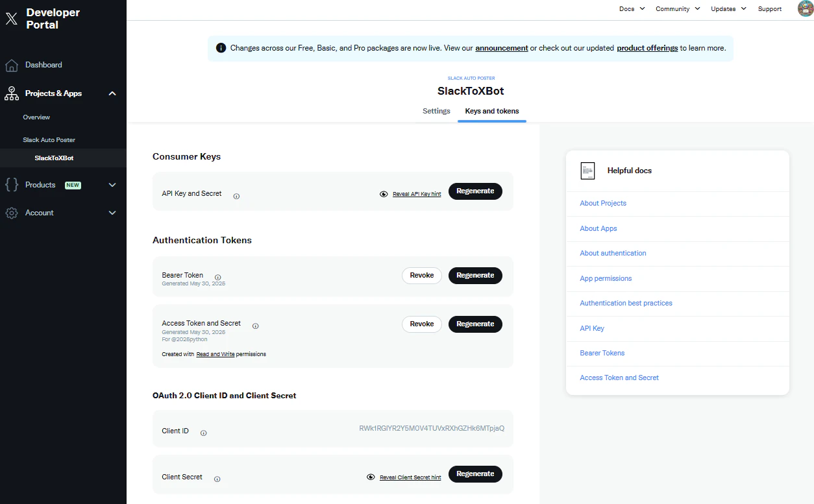Open Access Token and Secret doc link
The height and width of the screenshot is (504, 814).
tap(619, 378)
